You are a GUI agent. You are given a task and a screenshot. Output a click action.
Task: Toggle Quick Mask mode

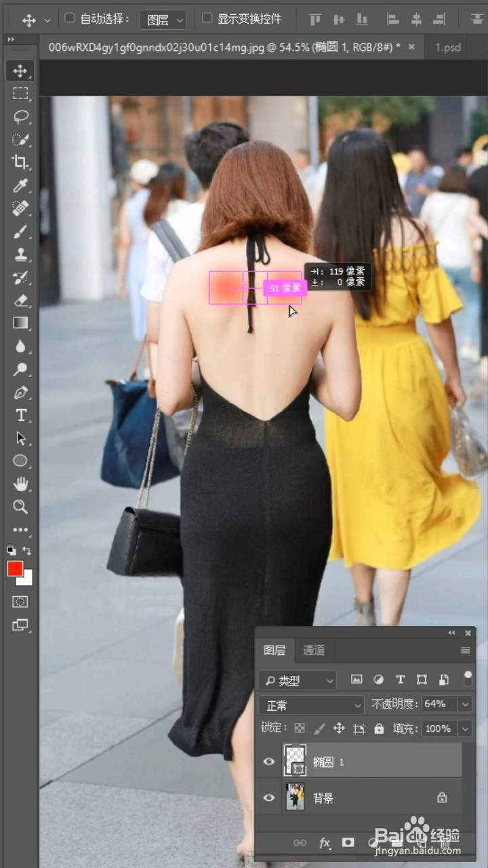pyautogui.click(x=20, y=601)
